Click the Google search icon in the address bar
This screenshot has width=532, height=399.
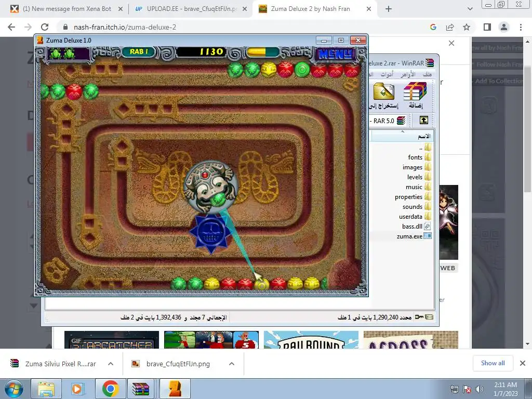(x=433, y=27)
